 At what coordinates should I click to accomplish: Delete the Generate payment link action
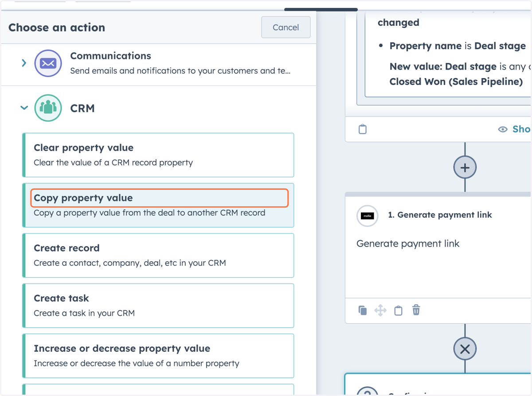[416, 310]
